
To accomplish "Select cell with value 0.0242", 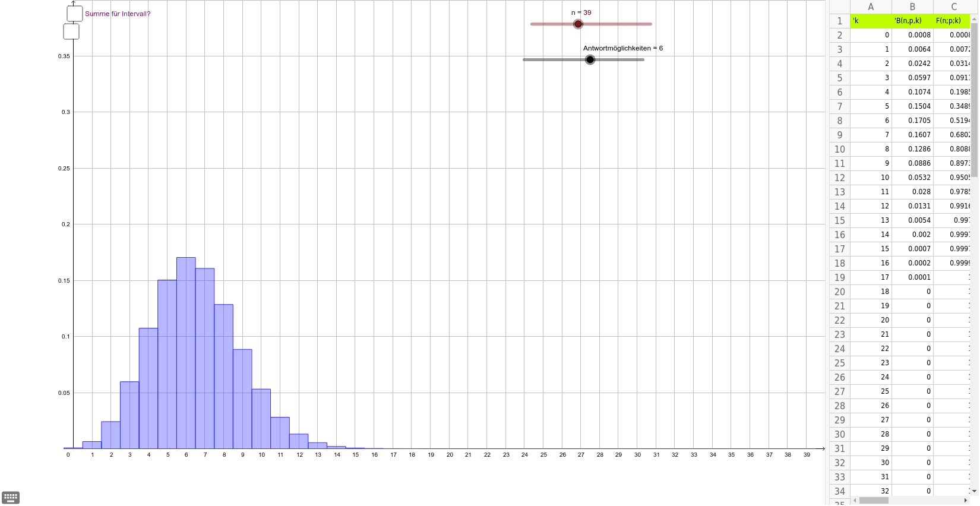I will click(x=912, y=64).
